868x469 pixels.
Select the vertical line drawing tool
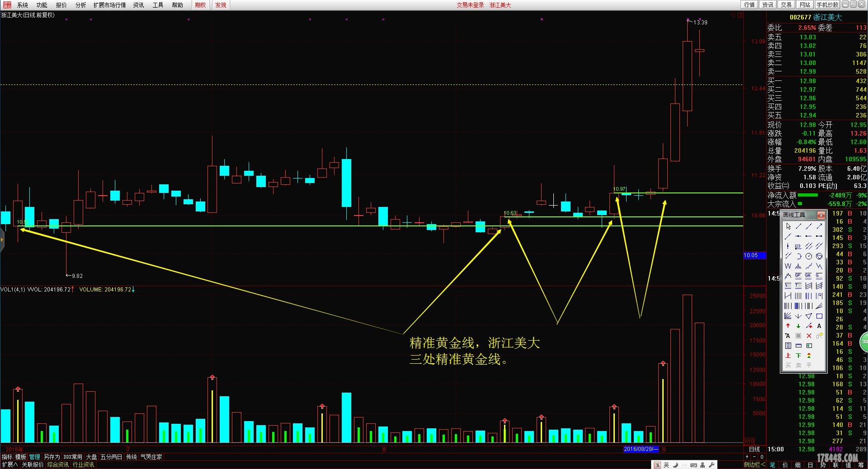788,246
